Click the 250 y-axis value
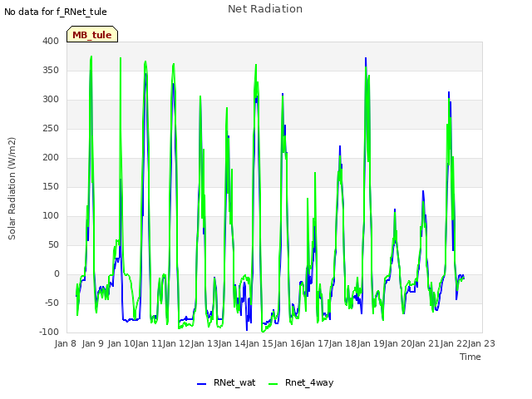Screen dimensions: 532x399 (x=51, y=128)
